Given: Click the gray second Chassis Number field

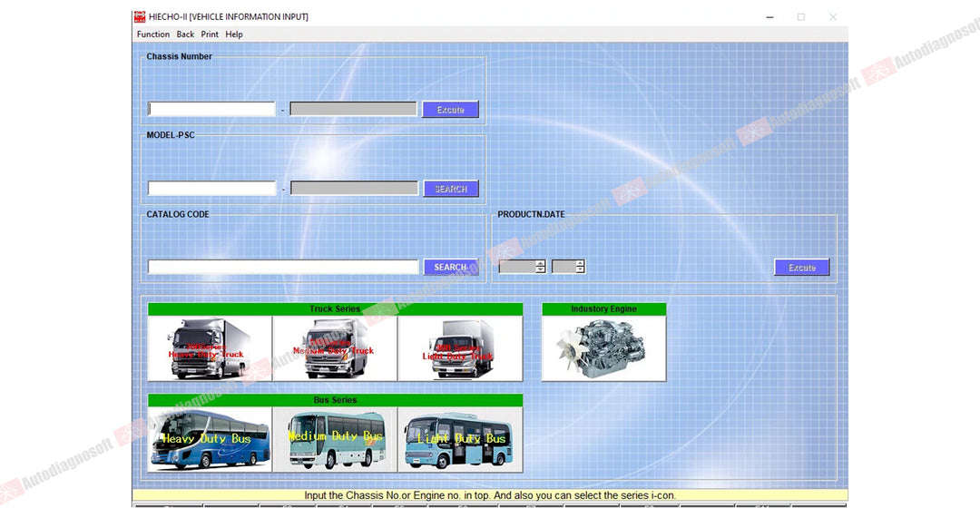Looking at the screenshot, I should 354,110.
